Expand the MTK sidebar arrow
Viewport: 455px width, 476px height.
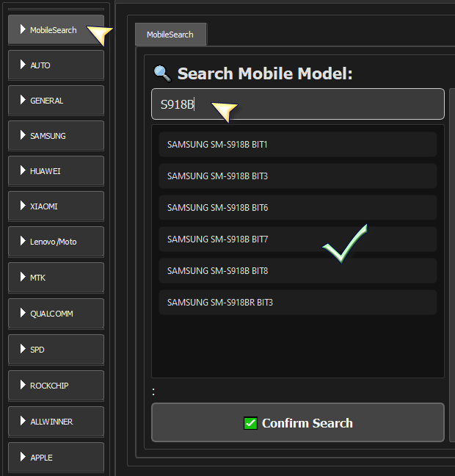pyautogui.click(x=23, y=277)
